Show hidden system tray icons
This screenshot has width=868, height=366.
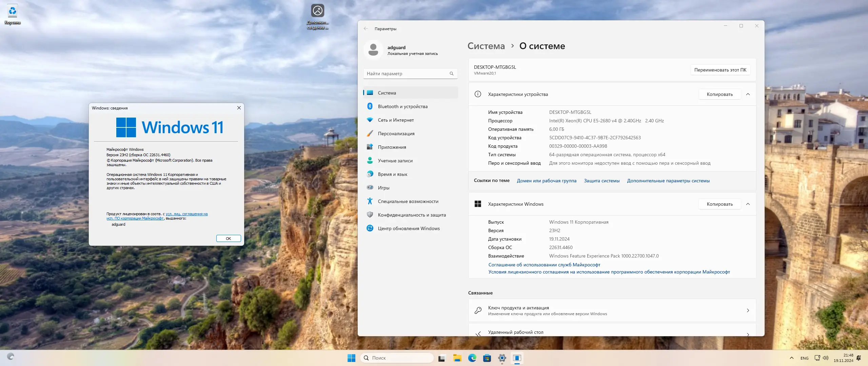[x=791, y=358]
